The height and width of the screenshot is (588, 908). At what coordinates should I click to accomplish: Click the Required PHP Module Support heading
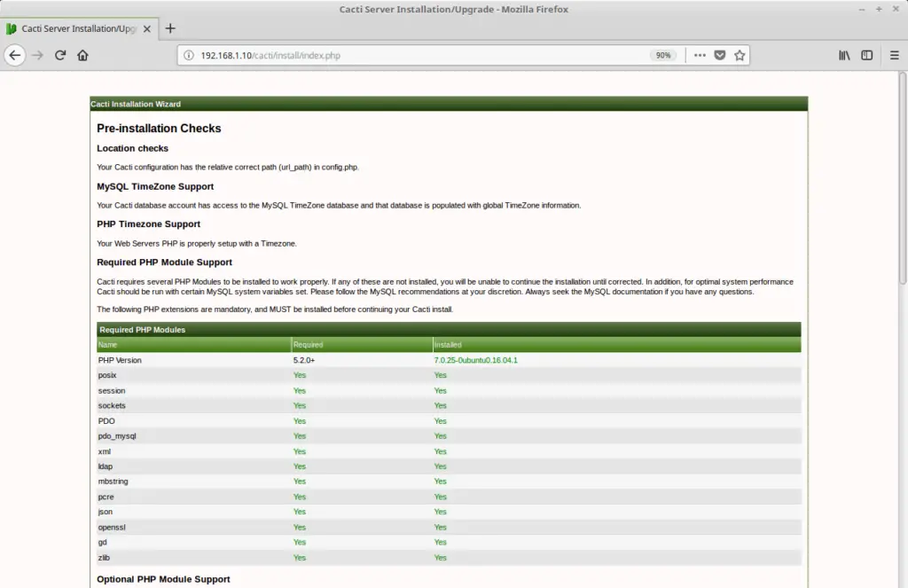pos(164,263)
